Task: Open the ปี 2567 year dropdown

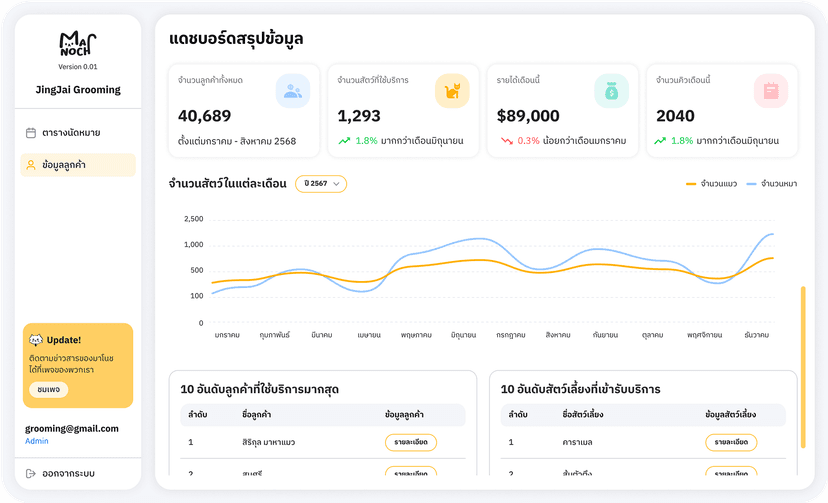Action: point(320,184)
